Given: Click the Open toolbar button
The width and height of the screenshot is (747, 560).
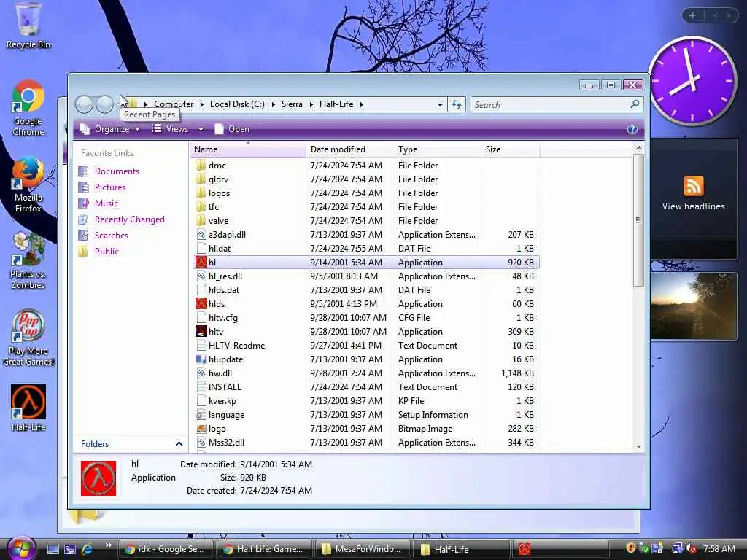Looking at the screenshot, I should point(232,129).
